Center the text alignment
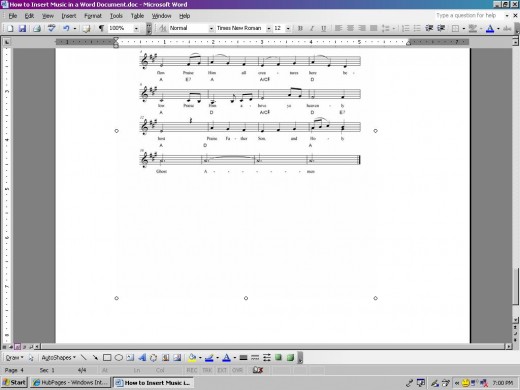The width and height of the screenshot is (520, 390). [x=350, y=28]
